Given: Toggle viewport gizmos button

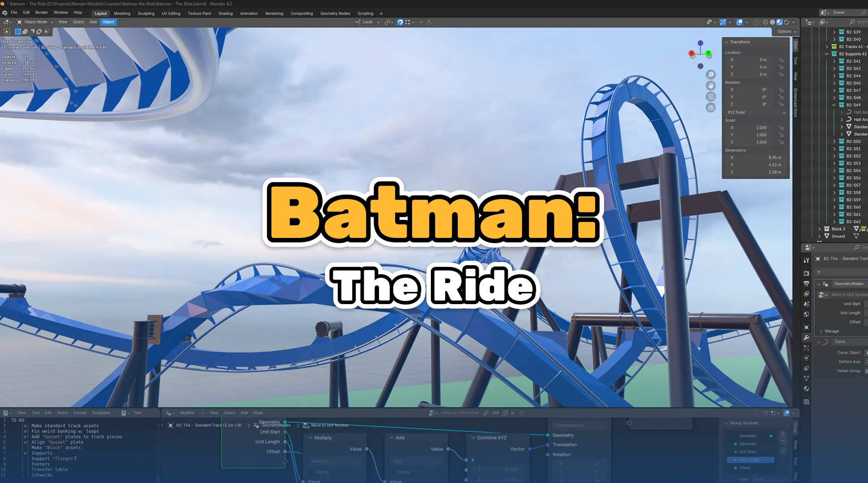Looking at the screenshot, I should pyautogui.click(x=723, y=22).
